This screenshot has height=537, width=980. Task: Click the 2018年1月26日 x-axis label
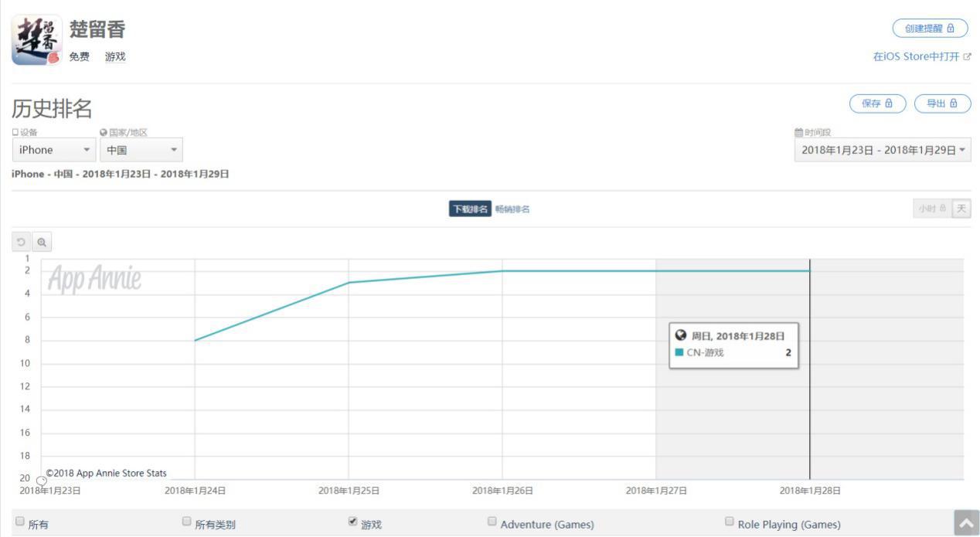502,490
